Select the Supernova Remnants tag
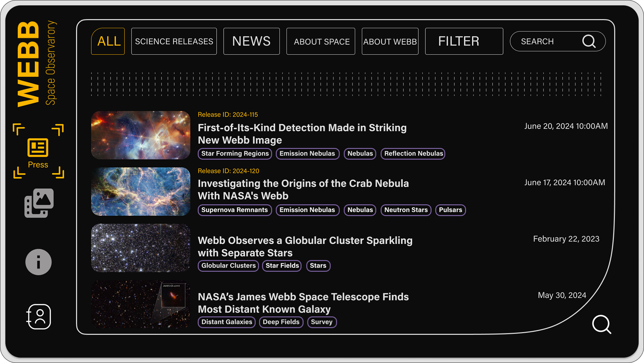 pyautogui.click(x=234, y=210)
